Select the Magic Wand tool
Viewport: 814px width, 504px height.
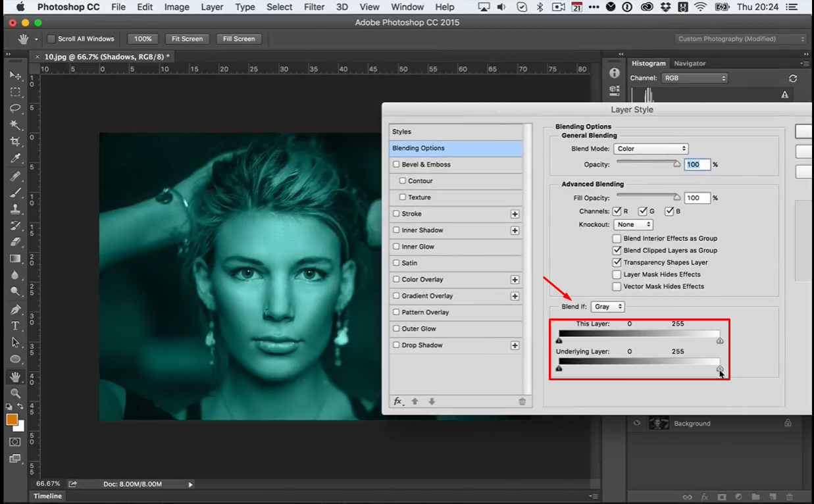click(x=15, y=125)
